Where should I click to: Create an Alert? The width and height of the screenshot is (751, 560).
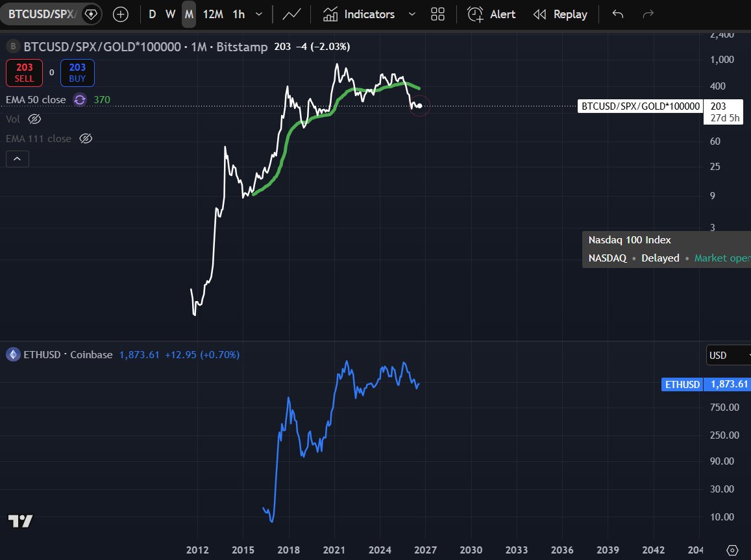point(491,14)
